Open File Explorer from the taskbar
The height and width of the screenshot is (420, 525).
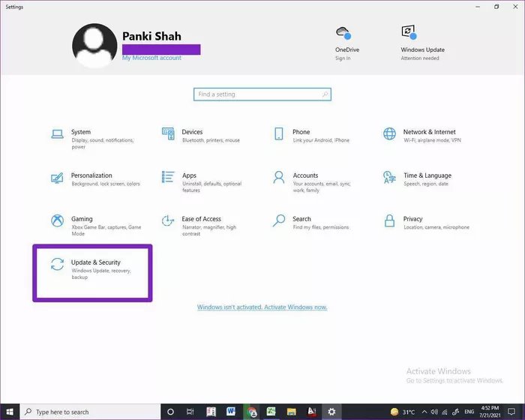click(291, 412)
